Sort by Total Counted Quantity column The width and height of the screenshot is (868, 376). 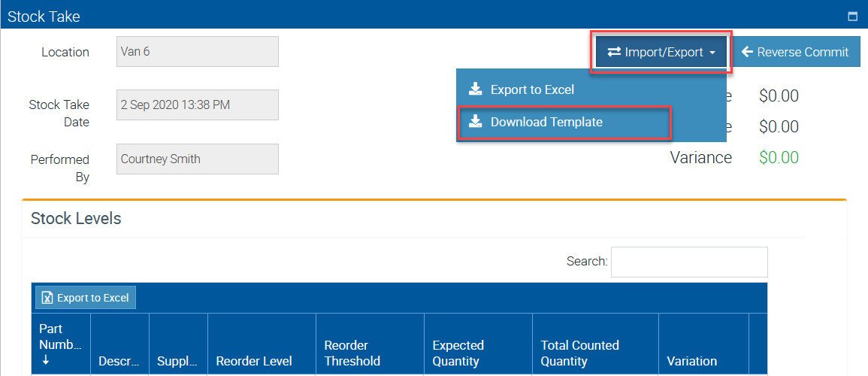[x=579, y=353]
